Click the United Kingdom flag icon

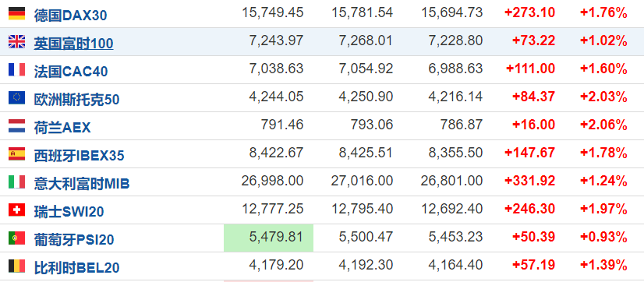17,42
